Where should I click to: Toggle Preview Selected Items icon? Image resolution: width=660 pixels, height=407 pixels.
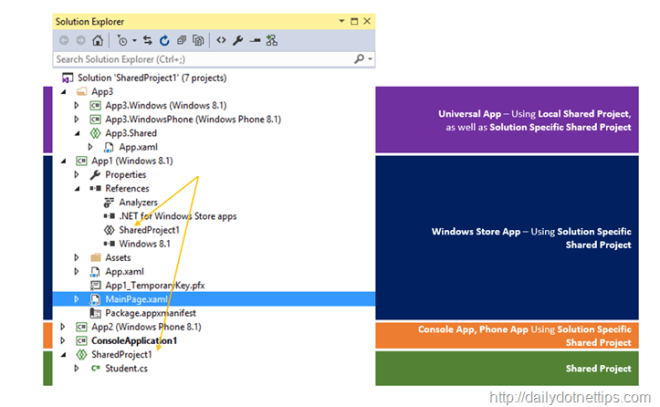[x=255, y=40]
